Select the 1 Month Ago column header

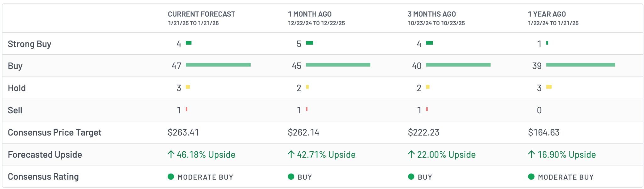309,14
